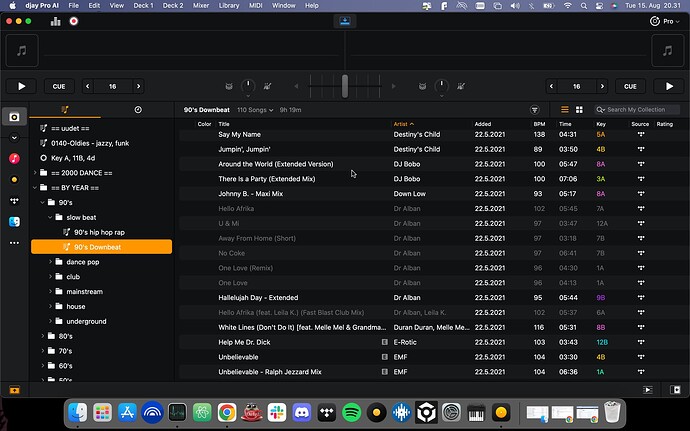Viewport: 690px width, 431px height.
Task: Expand the 'dance pop' folder
Action: [50, 262]
